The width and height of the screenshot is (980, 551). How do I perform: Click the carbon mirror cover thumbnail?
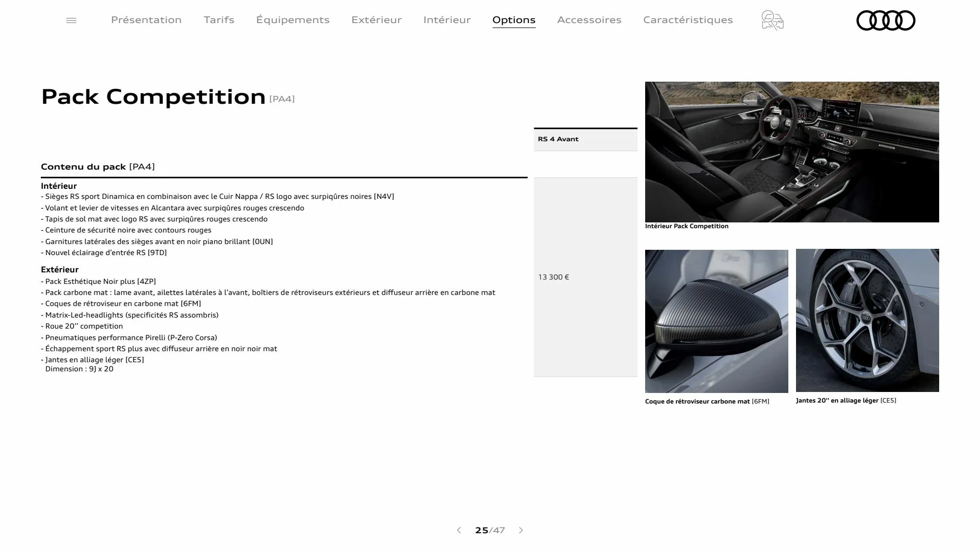click(x=716, y=321)
